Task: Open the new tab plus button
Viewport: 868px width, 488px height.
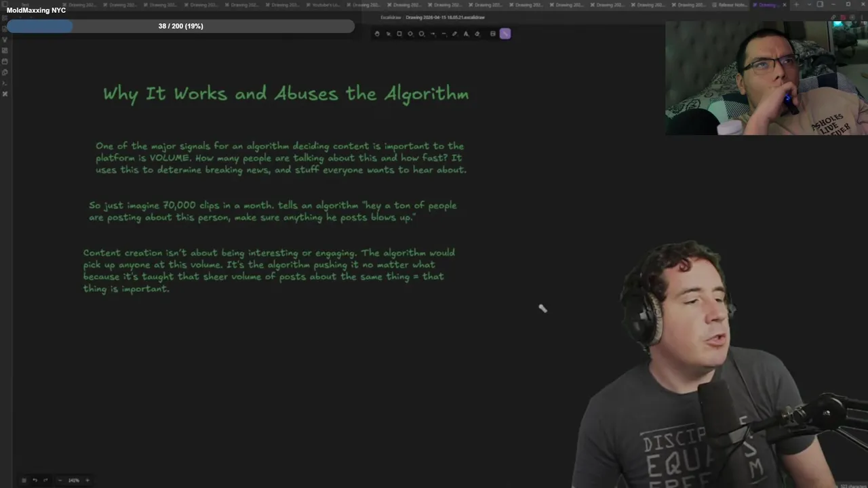Action: [x=796, y=5]
